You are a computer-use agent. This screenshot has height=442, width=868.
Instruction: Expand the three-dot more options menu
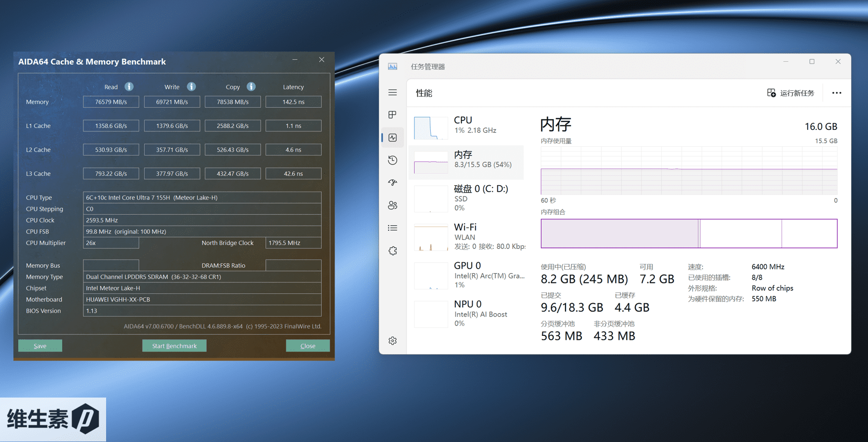tap(836, 93)
